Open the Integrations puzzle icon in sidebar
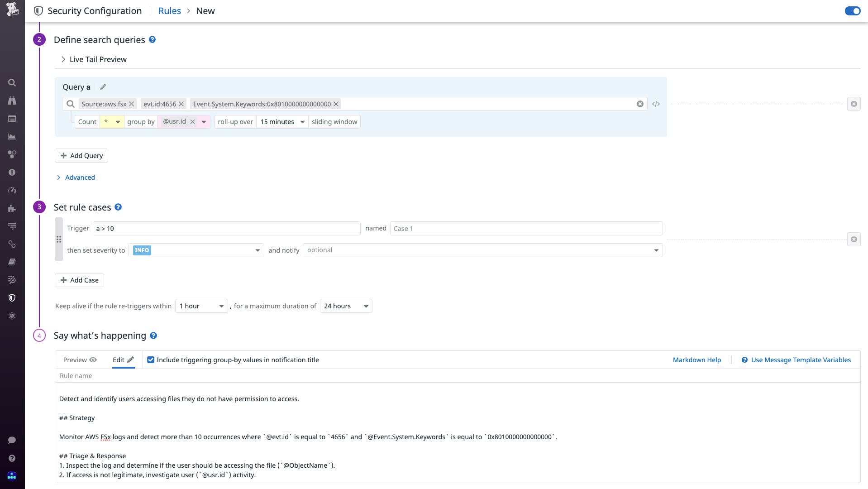The image size is (868, 489). pyautogui.click(x=12, y=208)
